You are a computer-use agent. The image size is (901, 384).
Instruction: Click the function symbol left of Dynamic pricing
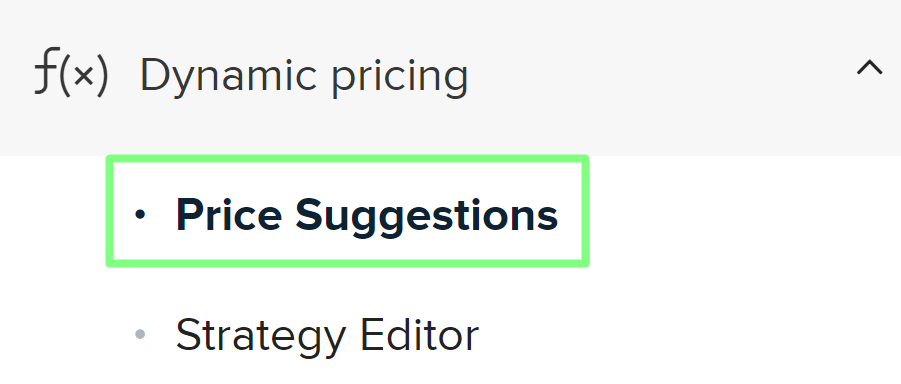(71, 74)
